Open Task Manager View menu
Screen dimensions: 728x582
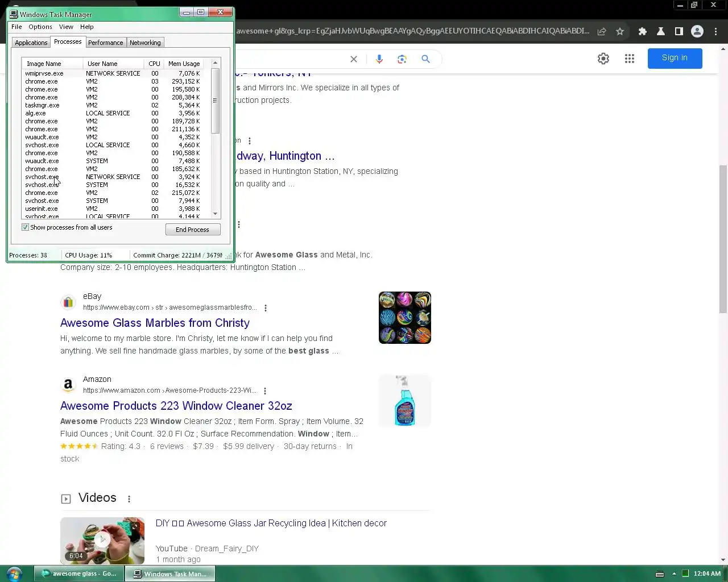point(66,27)
